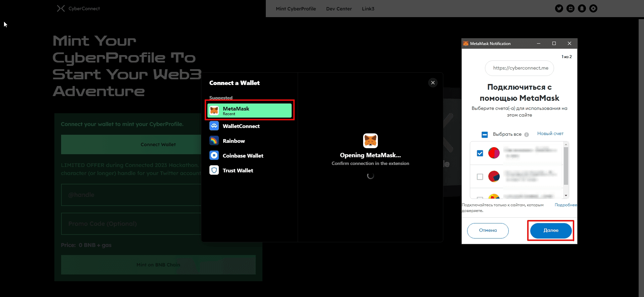
Task: Click the account list scrollbar thumb
Action: pos(566,166)
